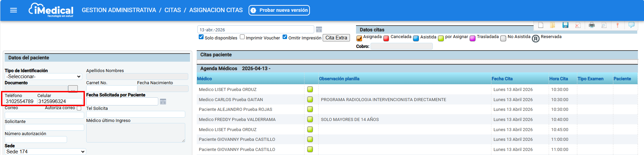
Task: Click the Celular phone number input field
Action: click(60, 101)
